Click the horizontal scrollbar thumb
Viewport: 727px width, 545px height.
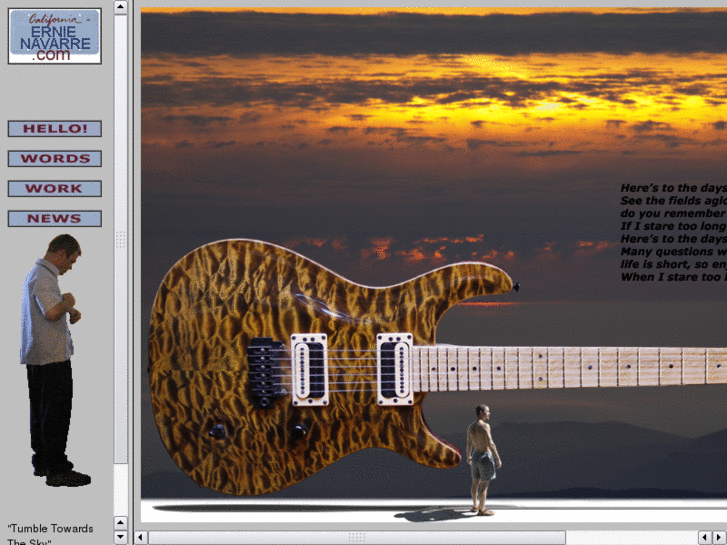point(357,538)
